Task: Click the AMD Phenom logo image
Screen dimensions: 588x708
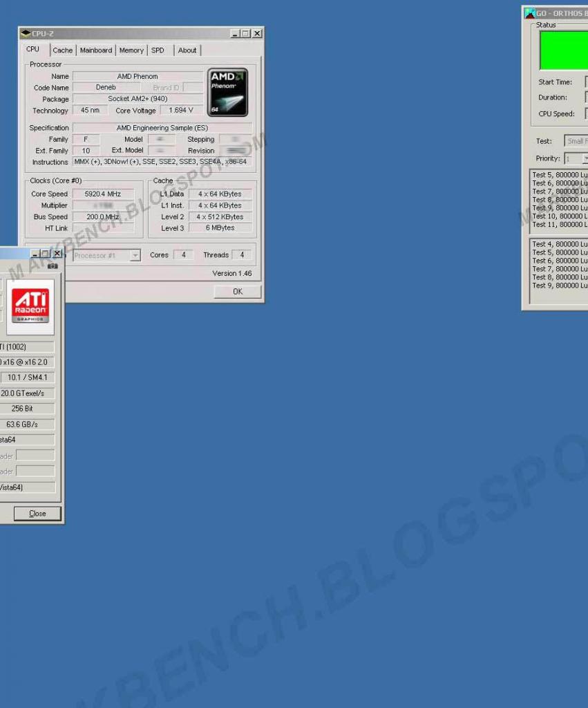Action: [227, 92]
